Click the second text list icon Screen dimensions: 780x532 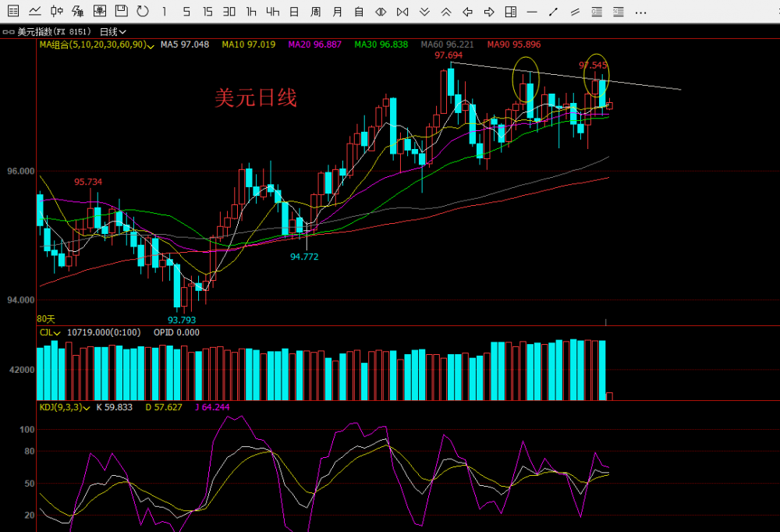tap(619, 12)
